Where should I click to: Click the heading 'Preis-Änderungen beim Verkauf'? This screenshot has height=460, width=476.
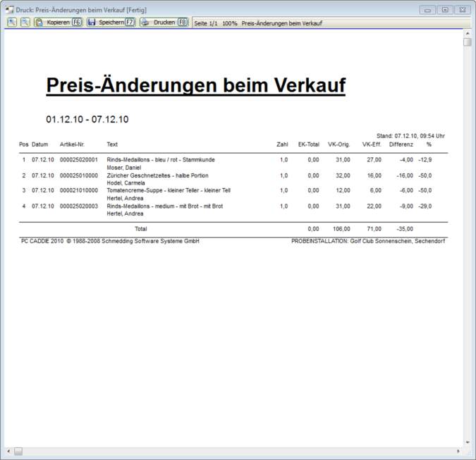[x=196, y=85]
